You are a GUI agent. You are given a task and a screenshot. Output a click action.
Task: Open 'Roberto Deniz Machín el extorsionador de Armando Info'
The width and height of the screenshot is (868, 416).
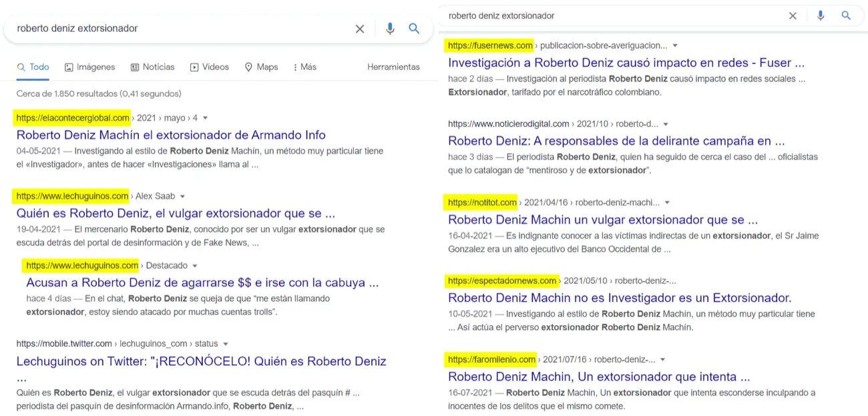(171, 135)
